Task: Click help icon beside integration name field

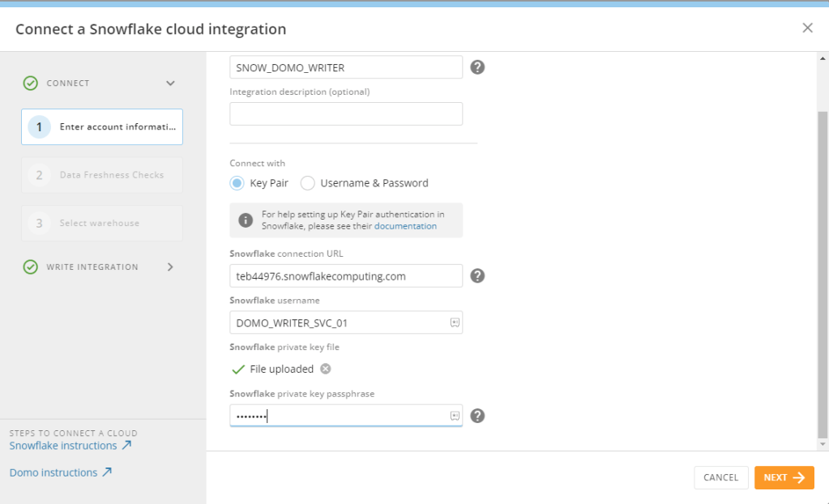Action: click(x=477, y=67)
